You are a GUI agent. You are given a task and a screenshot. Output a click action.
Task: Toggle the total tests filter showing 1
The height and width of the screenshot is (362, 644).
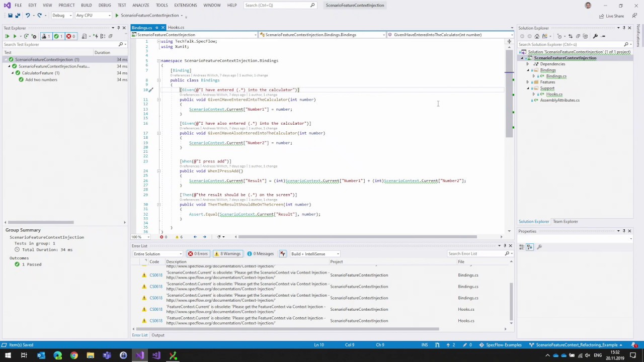pos(46,36)
